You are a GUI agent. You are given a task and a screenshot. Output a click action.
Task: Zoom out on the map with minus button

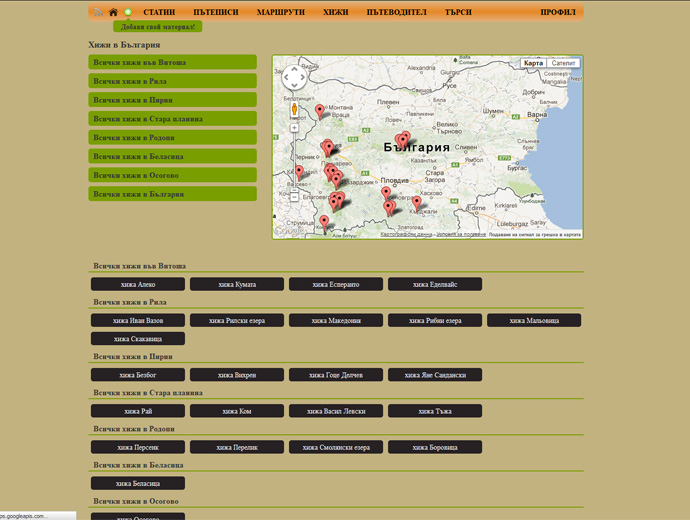(294, 197)
